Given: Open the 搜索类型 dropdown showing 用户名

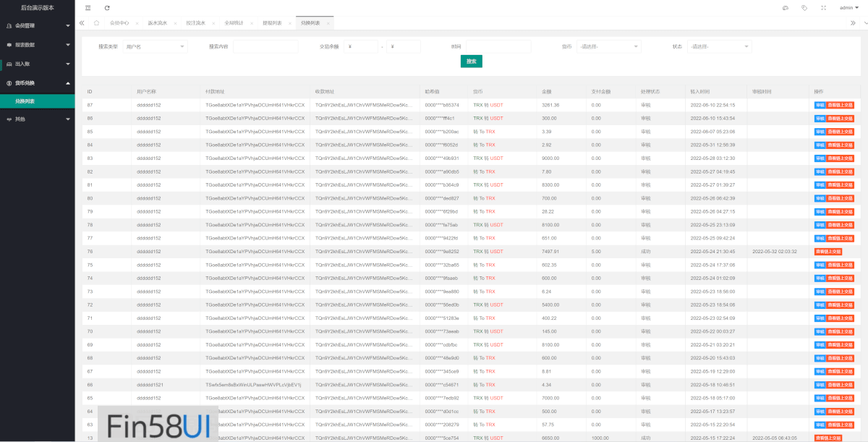Looking at the screenshot, I should [x=155, y=46].
